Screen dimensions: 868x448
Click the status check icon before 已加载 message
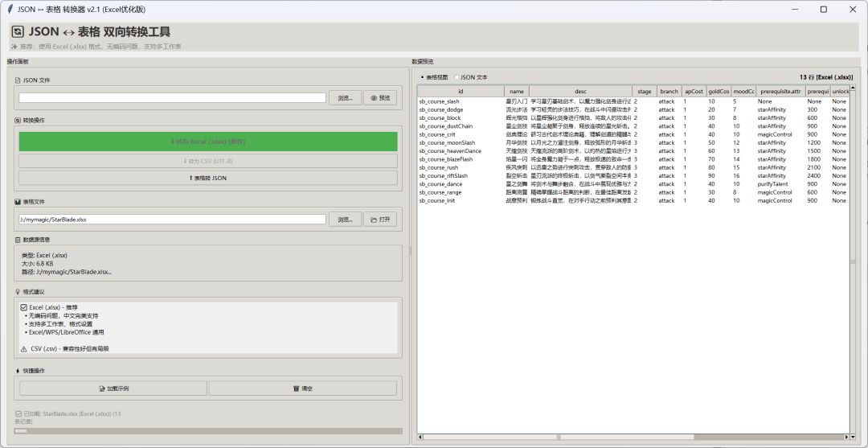point(18,413)
